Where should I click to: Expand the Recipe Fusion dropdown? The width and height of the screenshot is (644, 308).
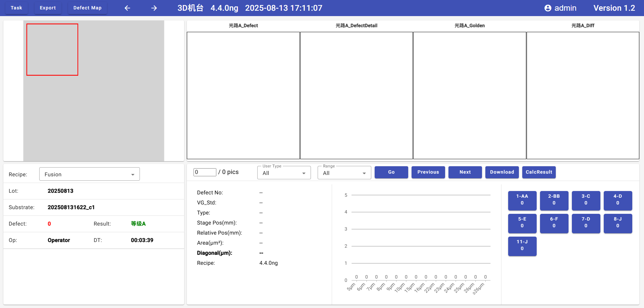coord(90,174)
